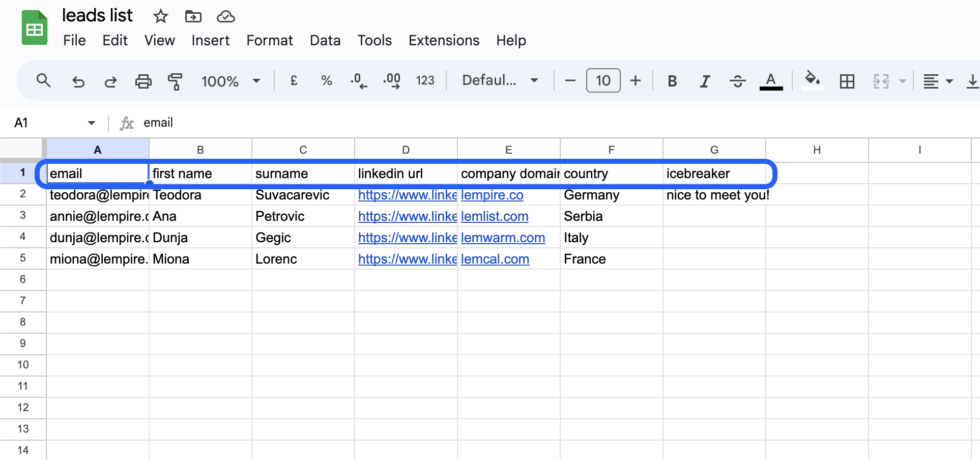
Task: Redo the last action
Action: [110, 80]
